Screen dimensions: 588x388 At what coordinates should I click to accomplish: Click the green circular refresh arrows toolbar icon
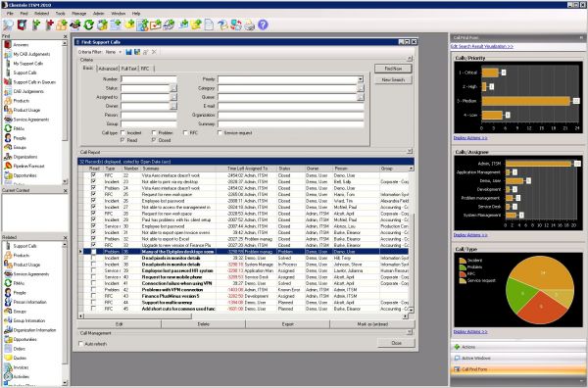[88, 25]
